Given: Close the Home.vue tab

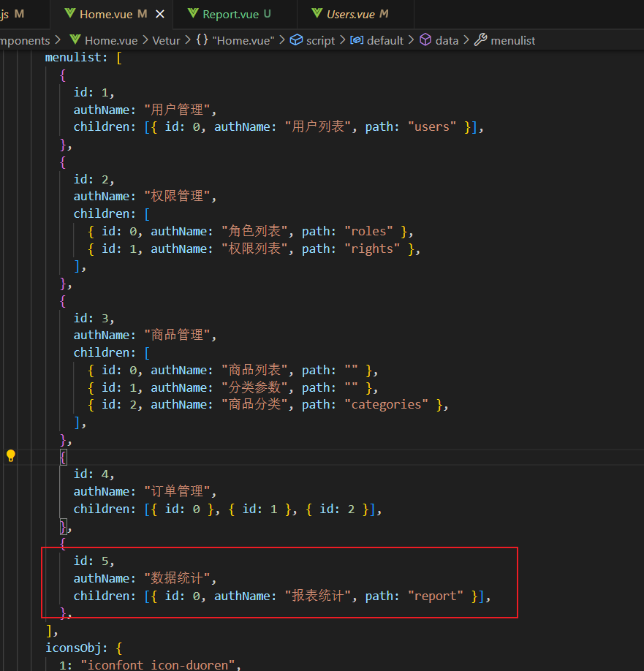Looking at the screenshot, I should 160,14.
